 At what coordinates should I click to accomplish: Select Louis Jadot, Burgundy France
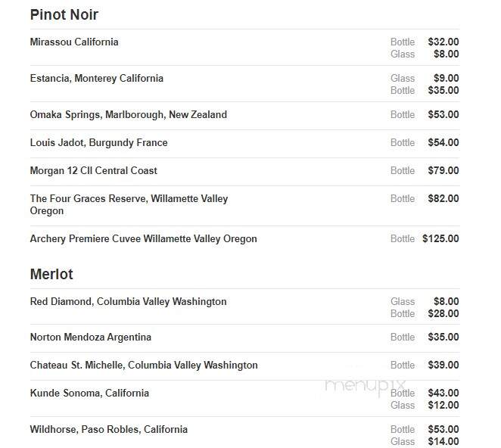tap(98, 142)
